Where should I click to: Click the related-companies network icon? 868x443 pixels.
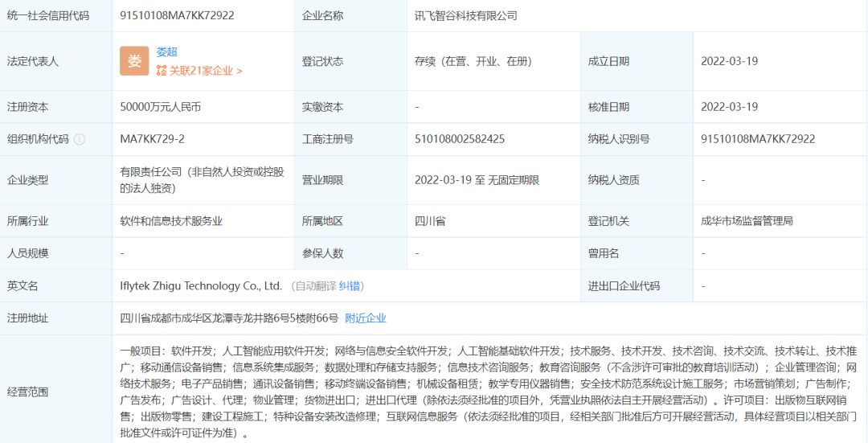click(x=161, y=71)
